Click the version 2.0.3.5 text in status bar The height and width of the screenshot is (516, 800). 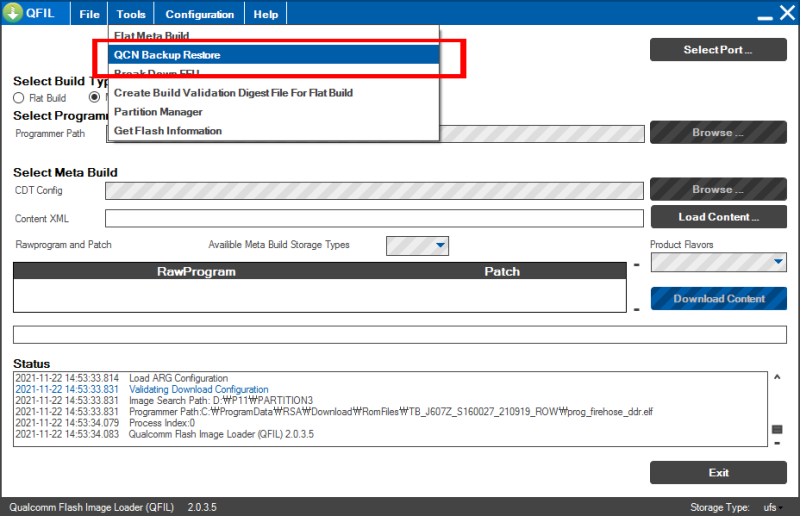(x=202, y=507)
